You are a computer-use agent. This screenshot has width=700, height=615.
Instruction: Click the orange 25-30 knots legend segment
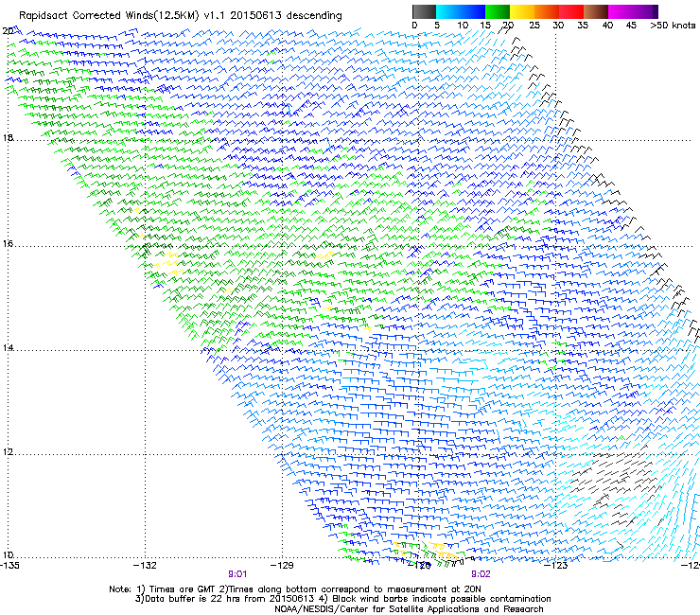[547, 11]
